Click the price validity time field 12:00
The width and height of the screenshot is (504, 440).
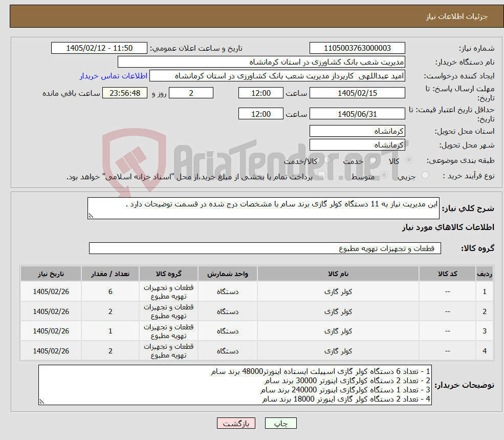coord(260,114)
